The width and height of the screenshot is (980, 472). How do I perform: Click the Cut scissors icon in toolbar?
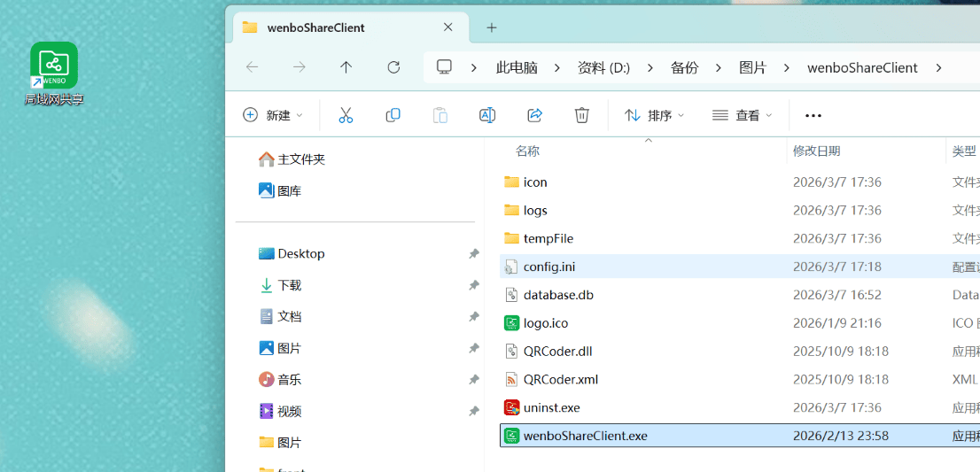pyautogui.click(x=346, y=115)
